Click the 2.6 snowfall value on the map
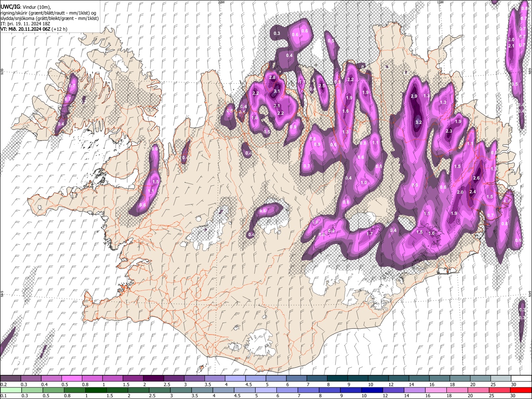The width and height of the screenshot is (532, 399). point(477,178)
